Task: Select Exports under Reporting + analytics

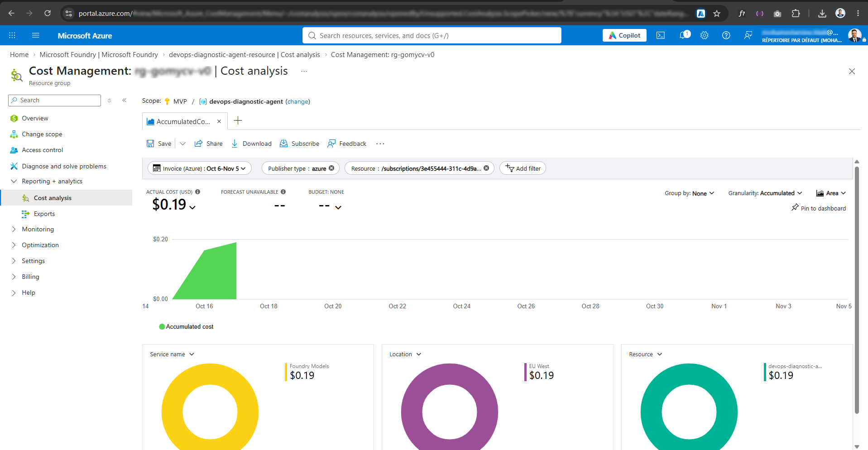Action: pyautogui.click(x=44, y=214)
